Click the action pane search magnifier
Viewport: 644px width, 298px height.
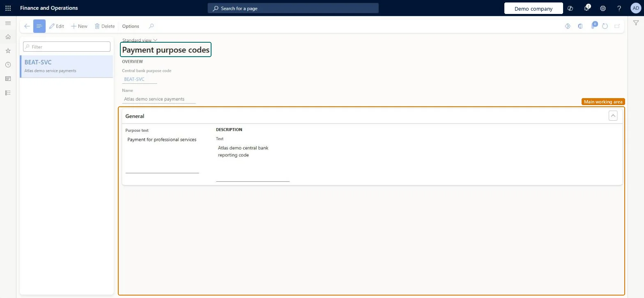tap(151, 26)
